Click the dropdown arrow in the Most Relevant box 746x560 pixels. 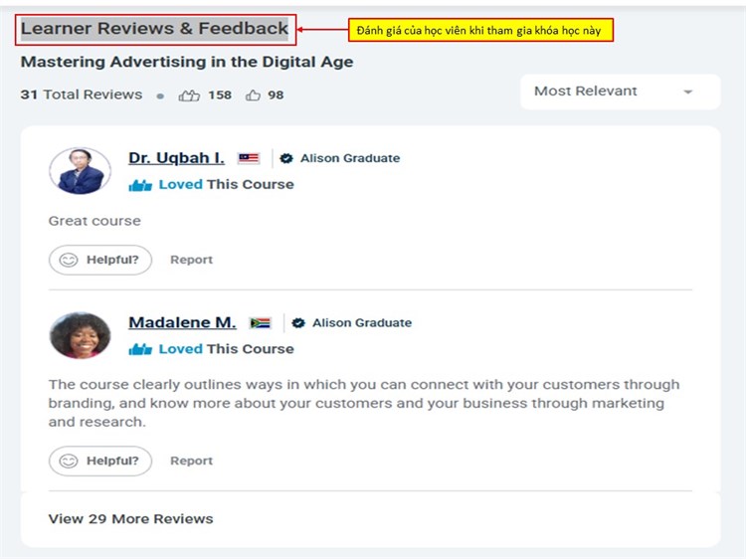(688, 92)
